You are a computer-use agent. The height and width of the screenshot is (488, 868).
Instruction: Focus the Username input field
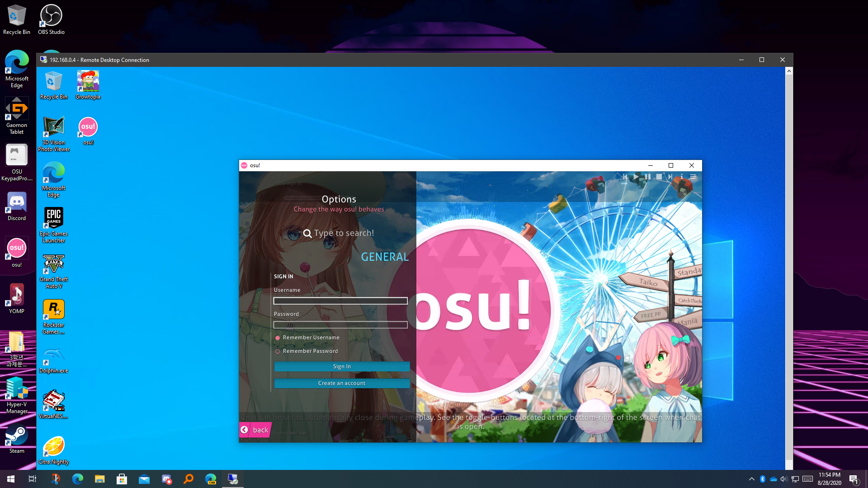(340, 301)
